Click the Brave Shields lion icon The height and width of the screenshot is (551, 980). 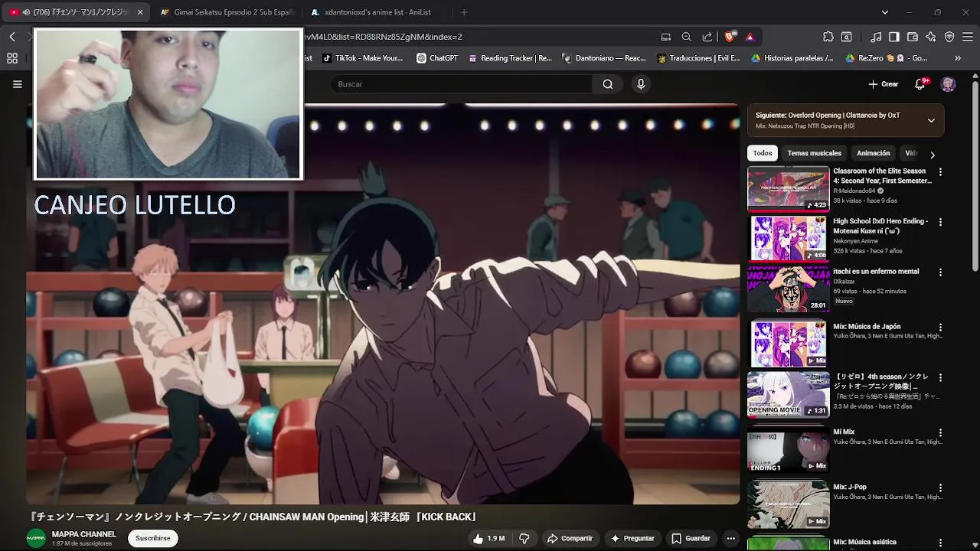pos(730,37)
